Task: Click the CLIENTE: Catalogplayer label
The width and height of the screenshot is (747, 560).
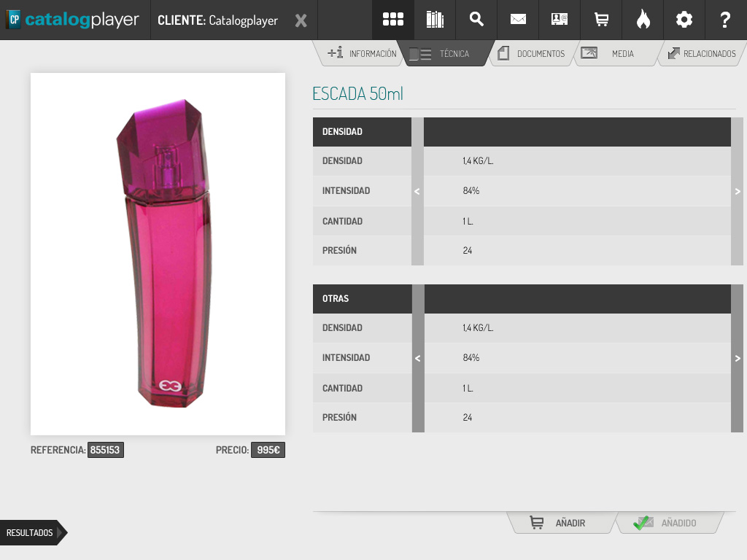Action: point(217,20)
